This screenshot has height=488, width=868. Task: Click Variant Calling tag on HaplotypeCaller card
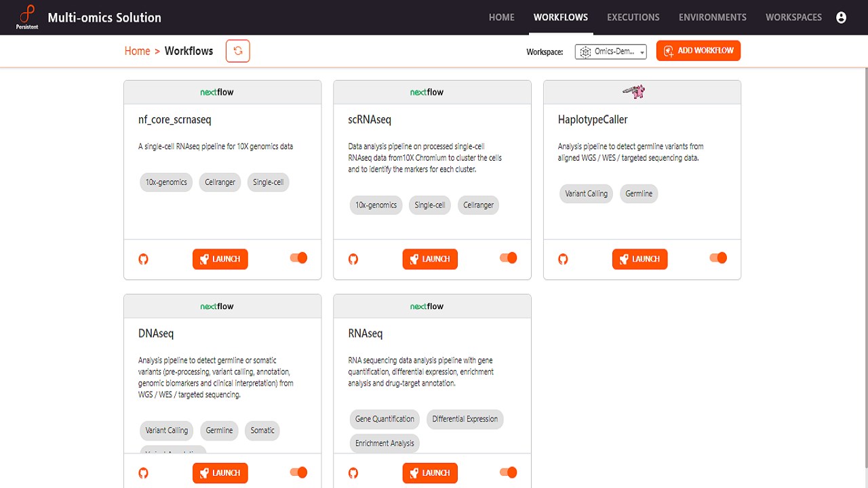[x=587, y=194]
